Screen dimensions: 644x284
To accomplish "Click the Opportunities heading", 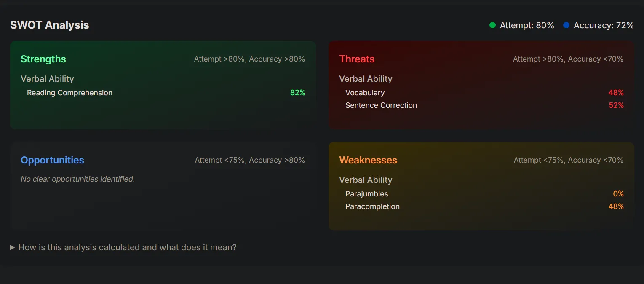I will (52, 160).
